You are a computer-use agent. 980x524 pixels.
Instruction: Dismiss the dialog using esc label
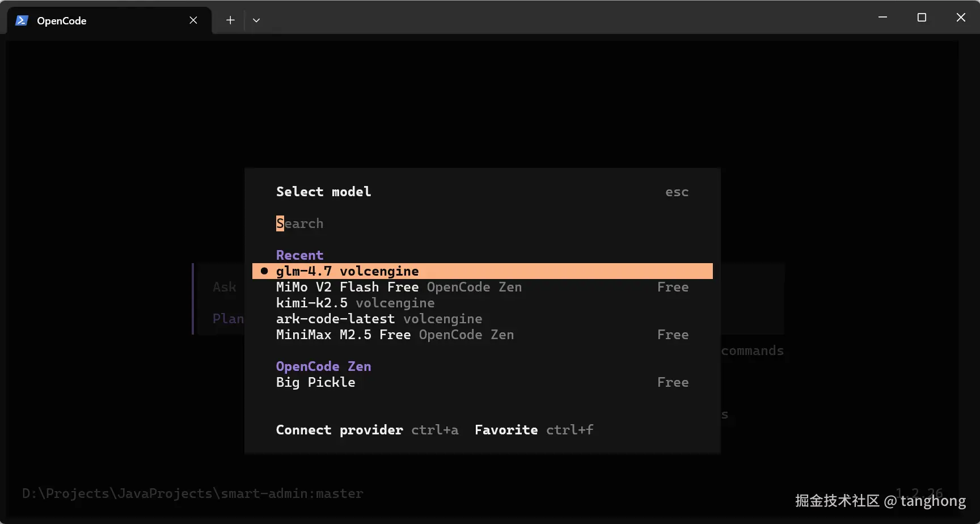pyautogui.click(x=677, y=192)
